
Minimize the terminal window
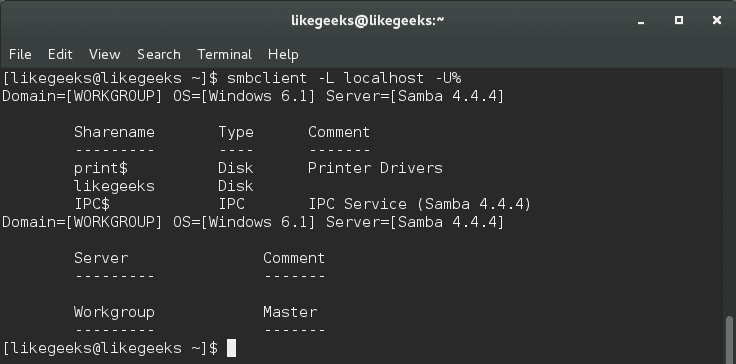tap(641, 21)
